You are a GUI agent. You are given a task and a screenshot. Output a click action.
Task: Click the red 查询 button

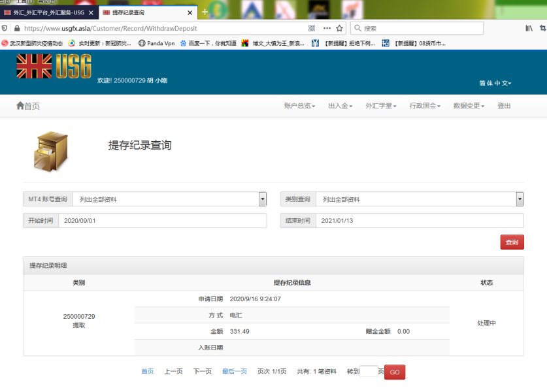point(512,242)
